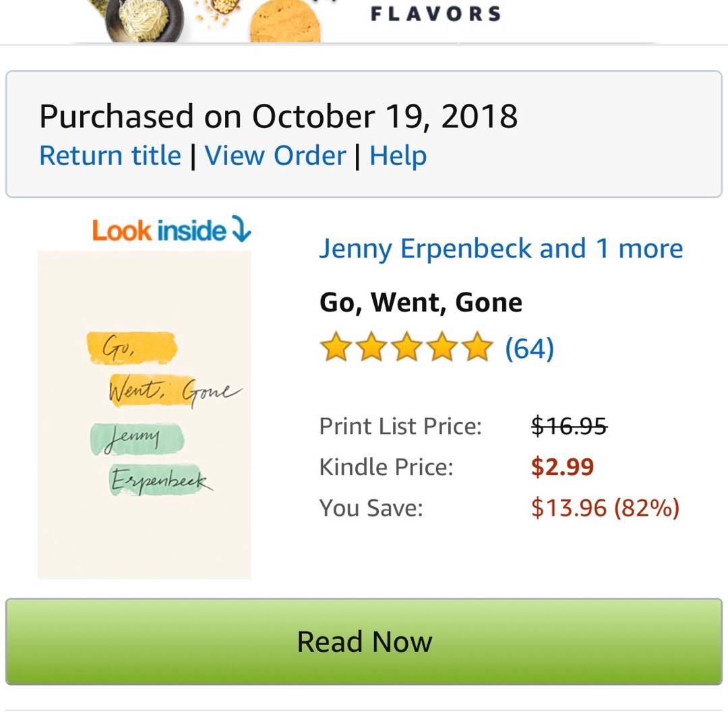Click the $13.96 (82%) savings amount

click(605, 508)
